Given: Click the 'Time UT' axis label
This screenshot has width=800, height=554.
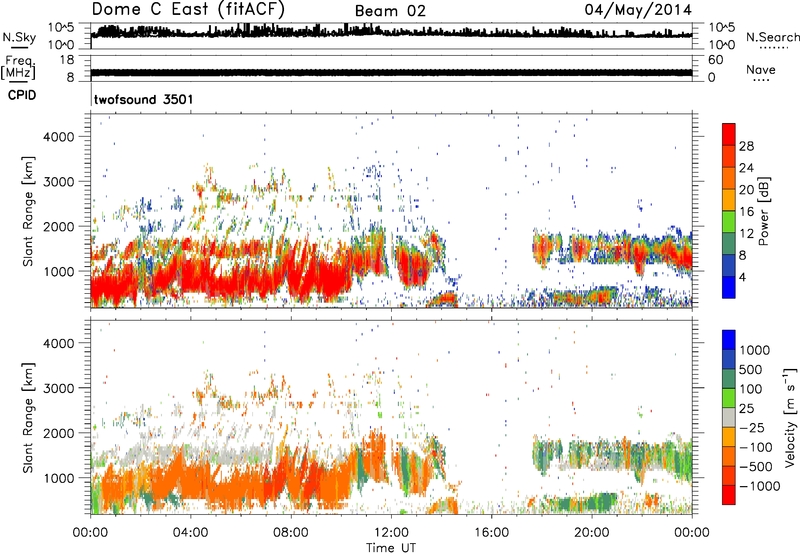Looking at the screenshot, I should click(x=391, y=547).
